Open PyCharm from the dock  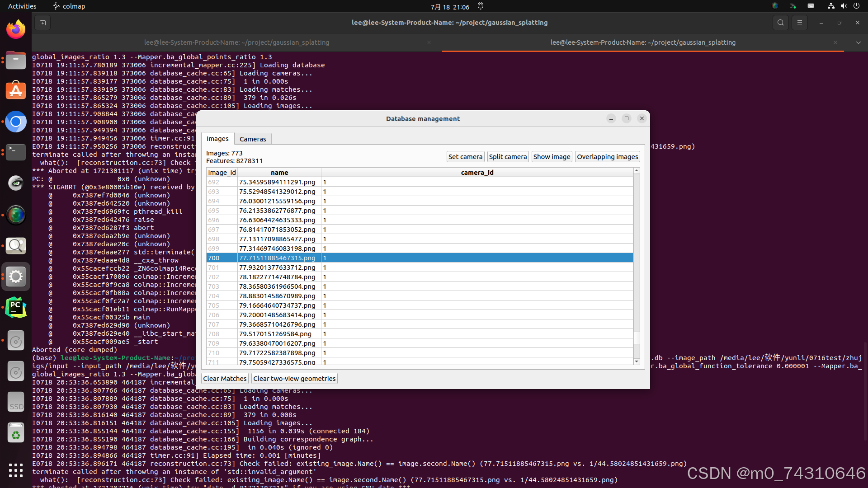(16, 307)
